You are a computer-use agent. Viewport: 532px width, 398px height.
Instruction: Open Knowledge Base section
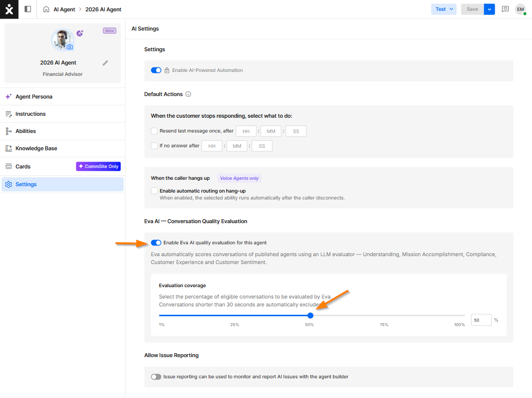pos(63,148)
